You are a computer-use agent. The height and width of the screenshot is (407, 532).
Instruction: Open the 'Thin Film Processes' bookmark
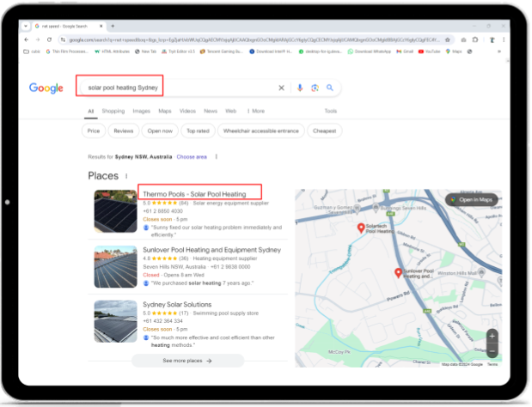(67, 52)
